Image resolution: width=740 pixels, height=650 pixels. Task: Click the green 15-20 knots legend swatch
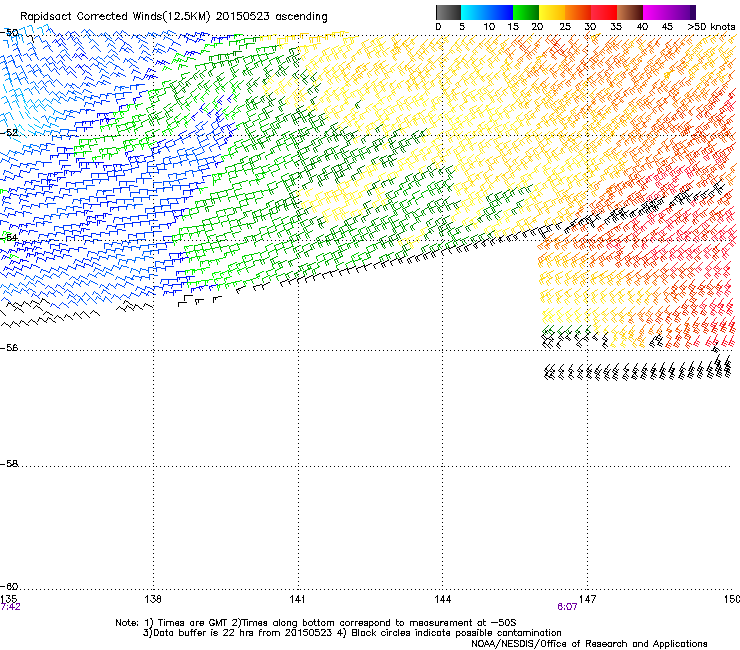(x=526, y=12)
